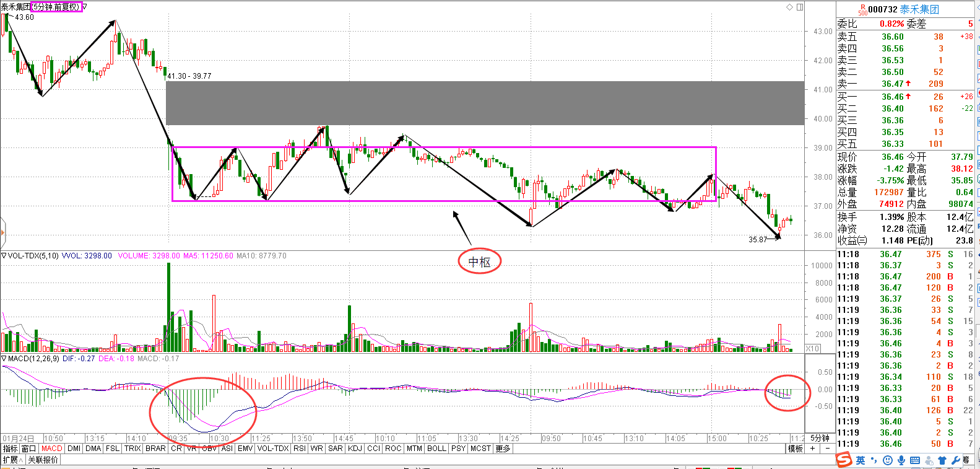The height and width of the screenshot is (469, 980).
Task: Expand VOL-TDX indicator panel menu
Action: (x=4, y=255)
